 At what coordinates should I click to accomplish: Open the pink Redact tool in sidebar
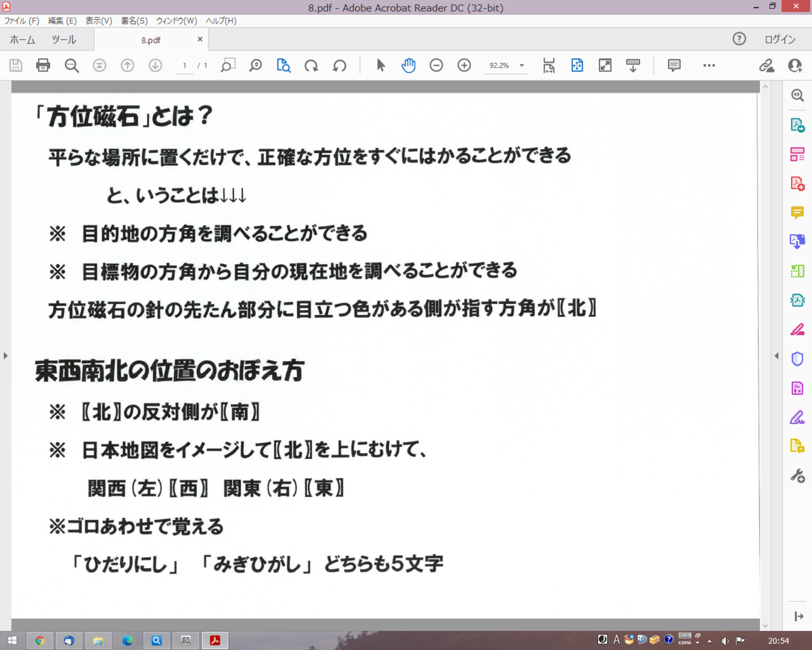[x=797, y=330]
